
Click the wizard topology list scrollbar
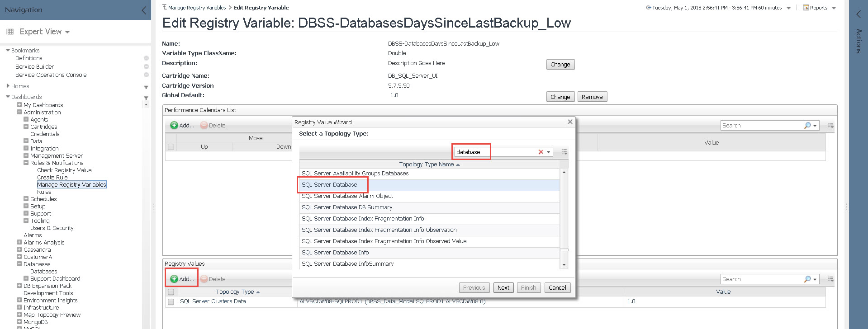pyautogui.click(x=564, y=217)
